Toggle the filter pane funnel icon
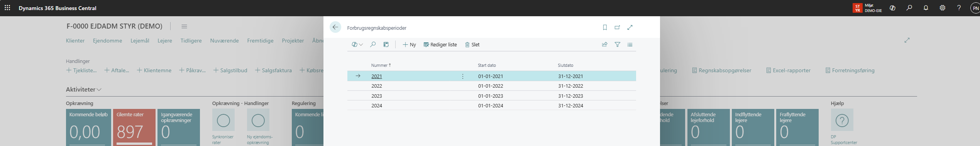 618,44
